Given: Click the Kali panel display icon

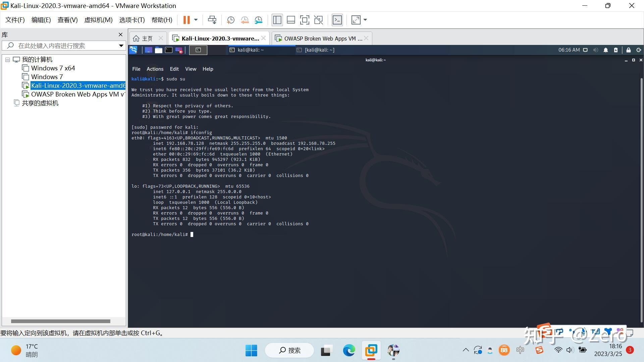Looking at the screenshot, I should 585,50.
